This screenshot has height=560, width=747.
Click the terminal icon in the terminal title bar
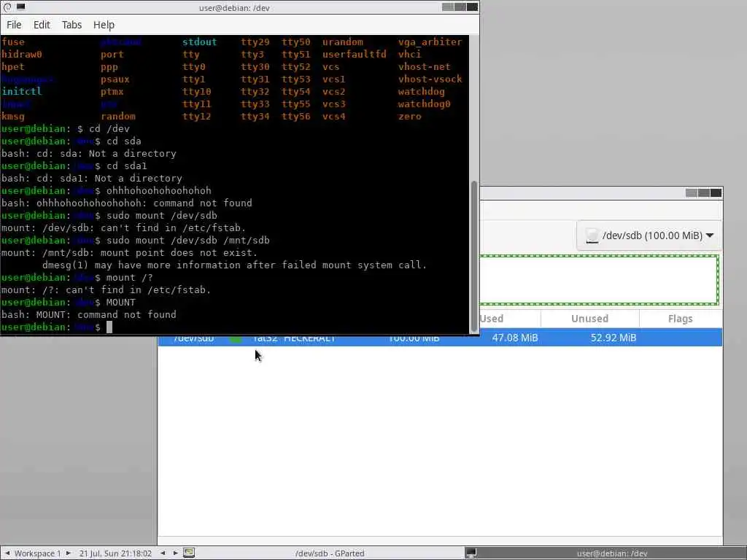point(21,7)
